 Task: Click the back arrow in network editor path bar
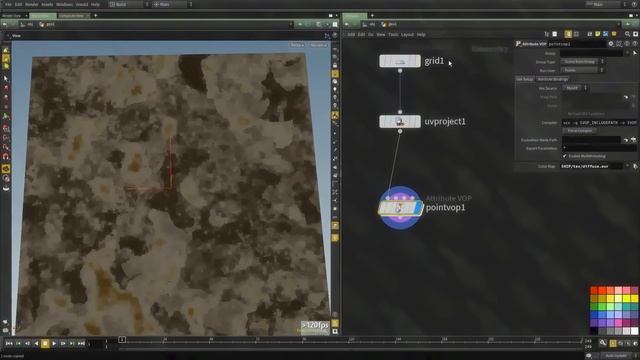coord(347,24)
